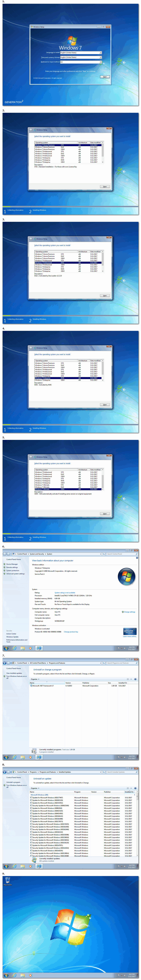The width and height of the screenshot is (141, 980).
Task: Click Start button on System window taskbar
Action: pyautogui.click(x=6, y=648)
